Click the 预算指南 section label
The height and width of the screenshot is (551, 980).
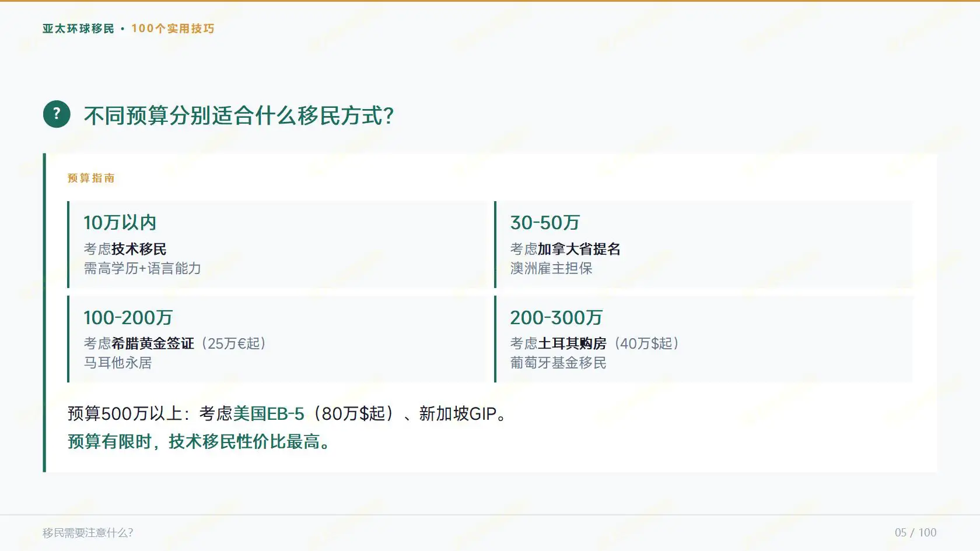click(91, 178)
